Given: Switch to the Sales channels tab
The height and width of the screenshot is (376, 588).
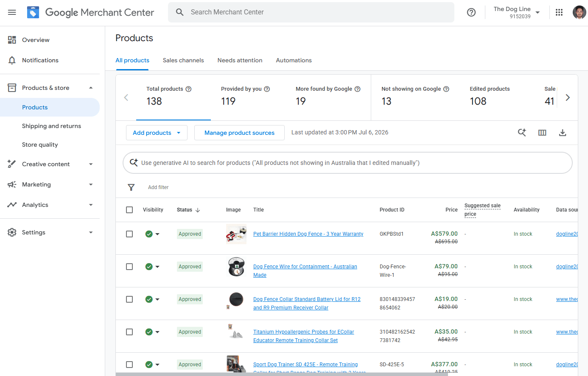Looking at the screenshot, I should tap(183, 60).
